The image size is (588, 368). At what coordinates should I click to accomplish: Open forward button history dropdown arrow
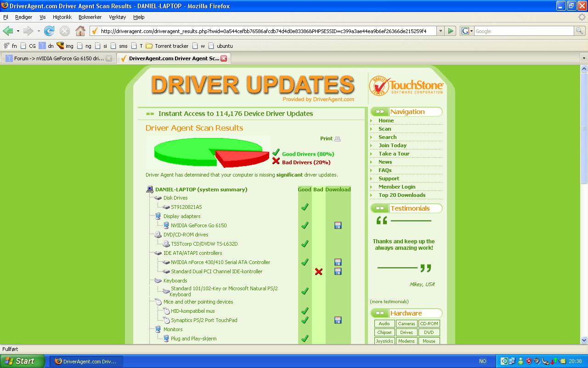click(39, 31)
